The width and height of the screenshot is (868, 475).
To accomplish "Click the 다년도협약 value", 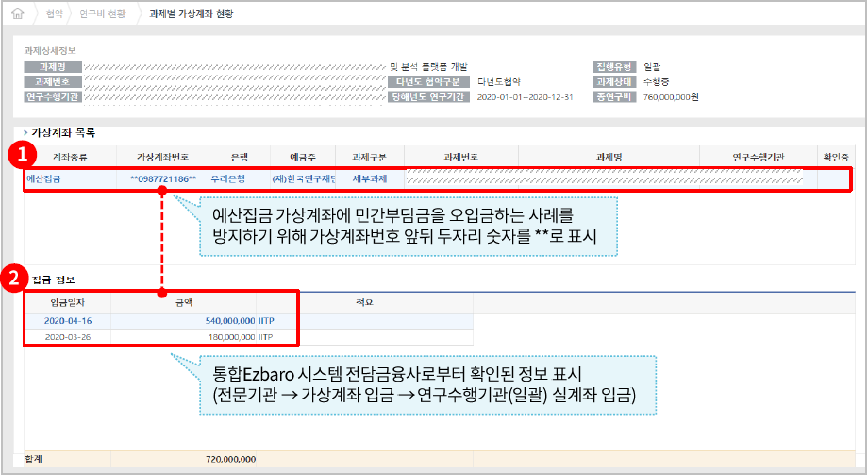I will tap(499, 82).
